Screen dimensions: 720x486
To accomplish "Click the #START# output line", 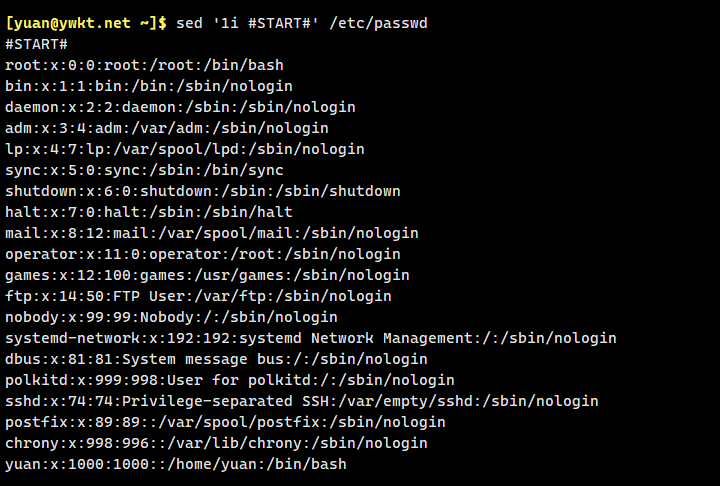I will click(x=36, y=44).
